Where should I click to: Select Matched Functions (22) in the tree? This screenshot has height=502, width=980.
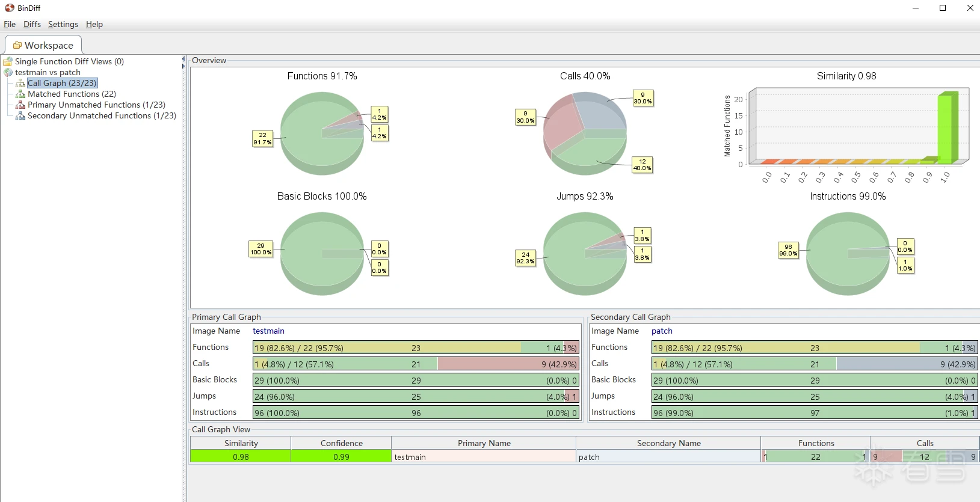72,94
